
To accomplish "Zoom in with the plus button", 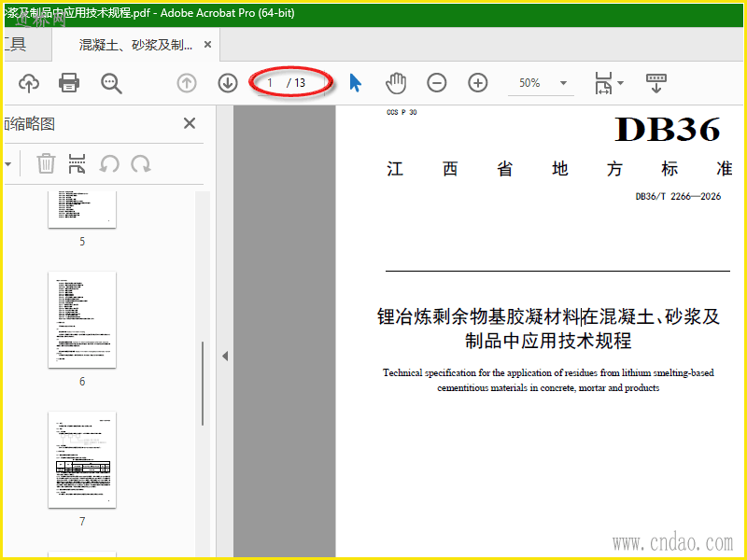I will 478,83.
